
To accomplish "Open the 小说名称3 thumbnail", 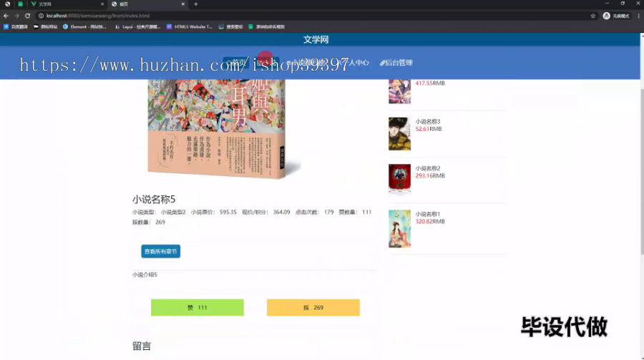I will coord(399,134).
